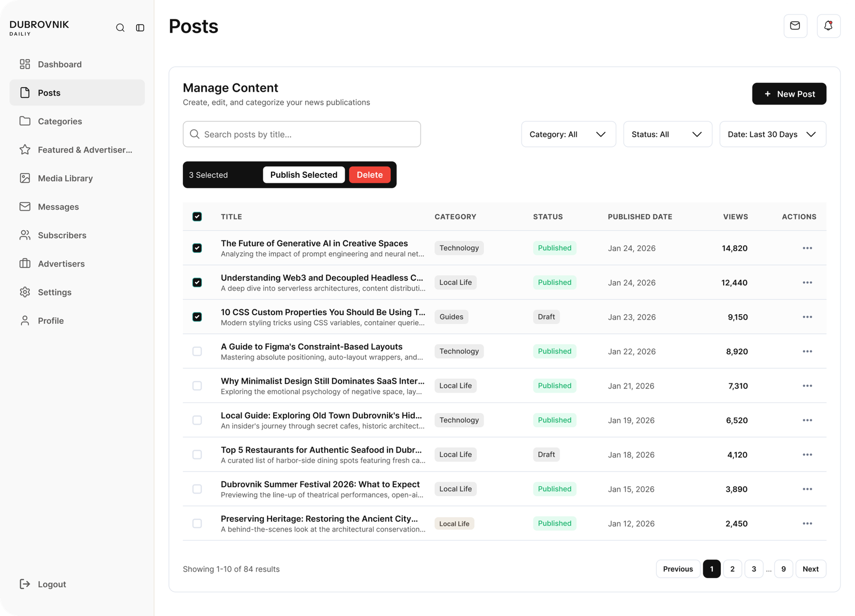Click the Media Library image icon

(x=25, y=178)
